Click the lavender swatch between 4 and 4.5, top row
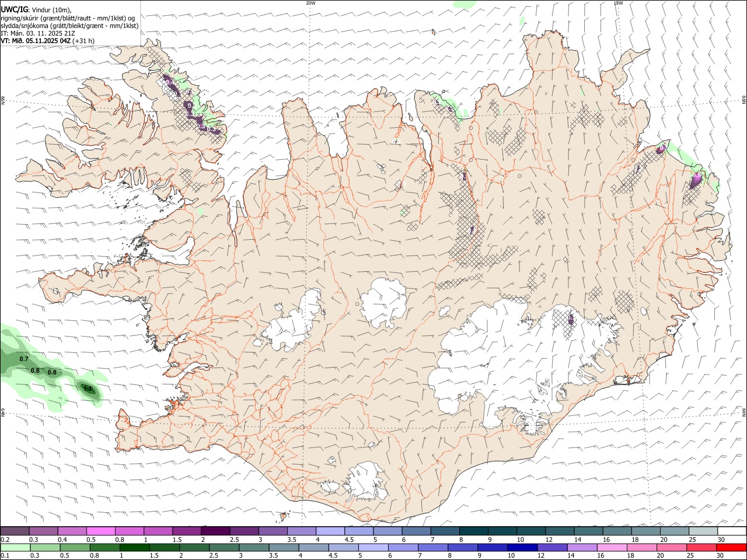This screenshot has height=560, width=747. pos(330,531)
